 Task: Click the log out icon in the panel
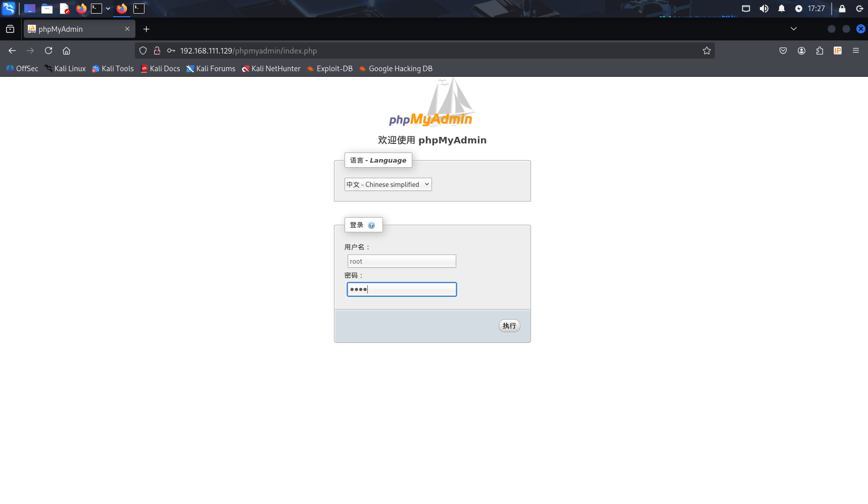859,9
